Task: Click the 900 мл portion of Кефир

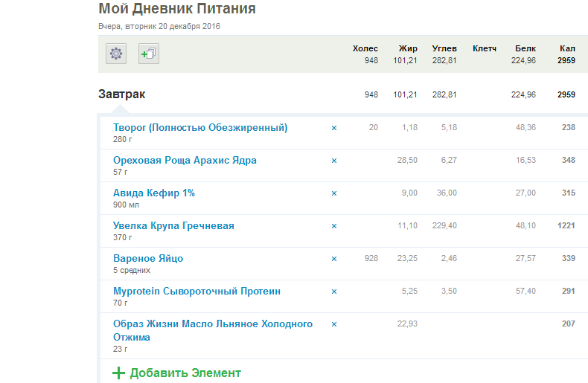Action: coord(126,205)
